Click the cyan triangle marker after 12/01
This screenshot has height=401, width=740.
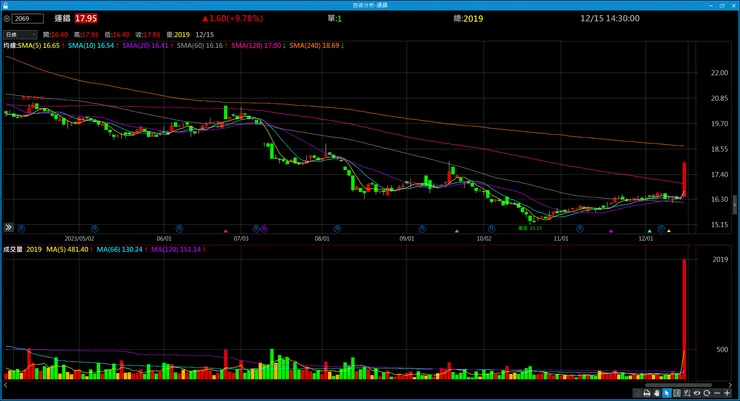tap(649, 231)
